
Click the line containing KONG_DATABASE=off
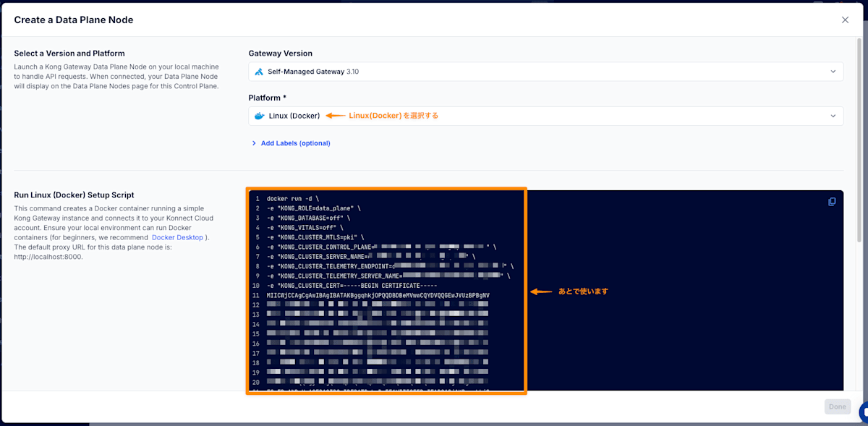point(308,218)
